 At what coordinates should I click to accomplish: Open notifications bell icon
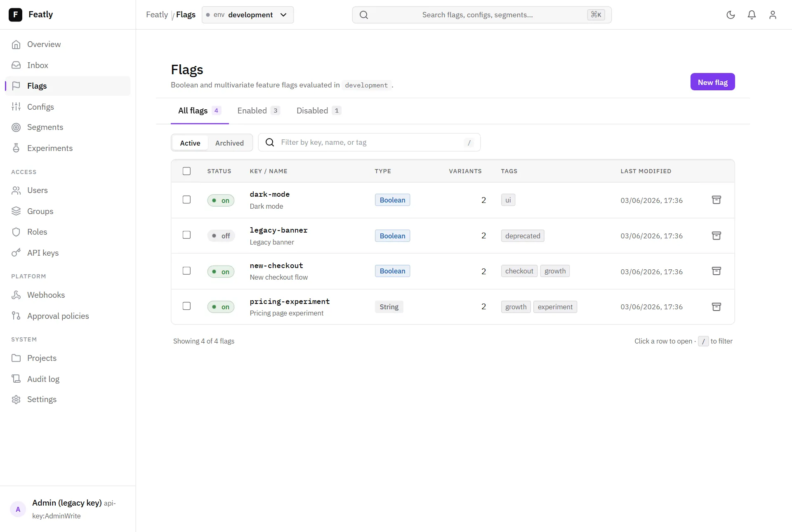click(752, 15)
